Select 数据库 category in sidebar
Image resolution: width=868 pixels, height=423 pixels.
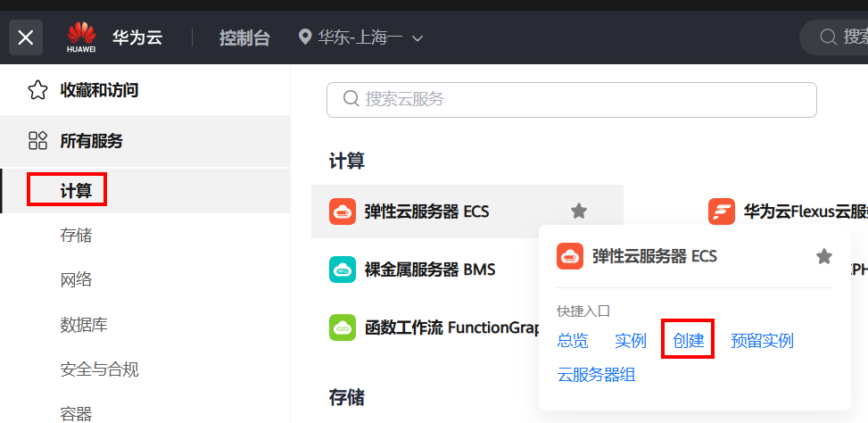[x=84, y=325]
